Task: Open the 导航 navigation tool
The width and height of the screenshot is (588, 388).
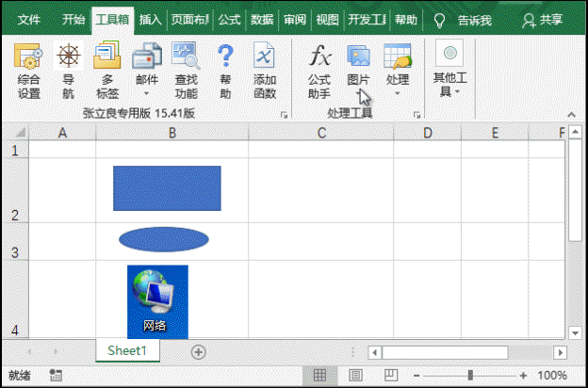Action: (x=69, y=70)
